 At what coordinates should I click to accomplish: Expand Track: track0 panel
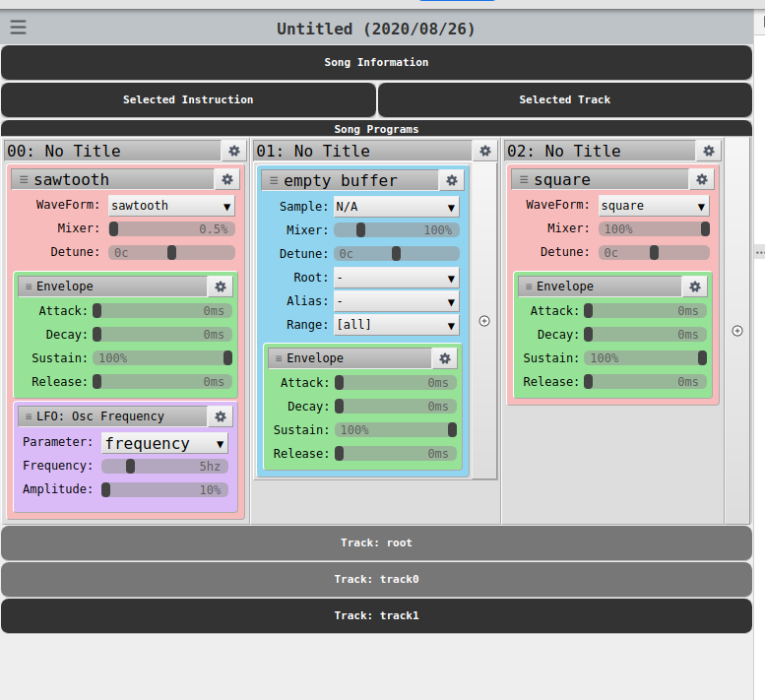click(x=376, y=580)
